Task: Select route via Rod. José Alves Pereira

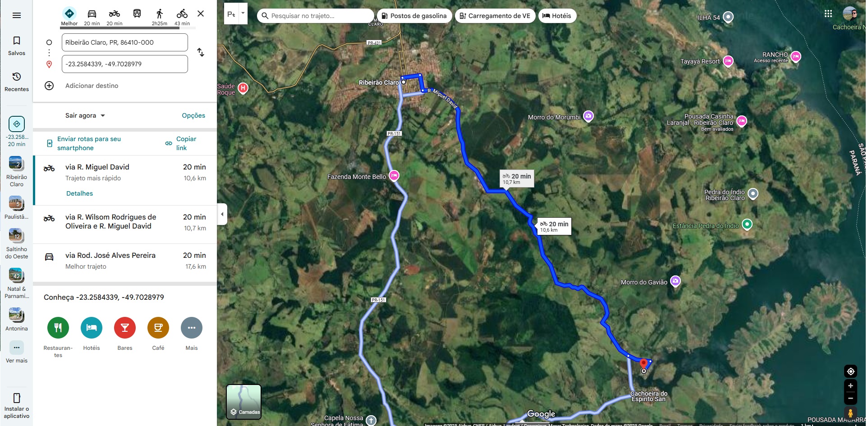Action: click(x=125, y=261)
